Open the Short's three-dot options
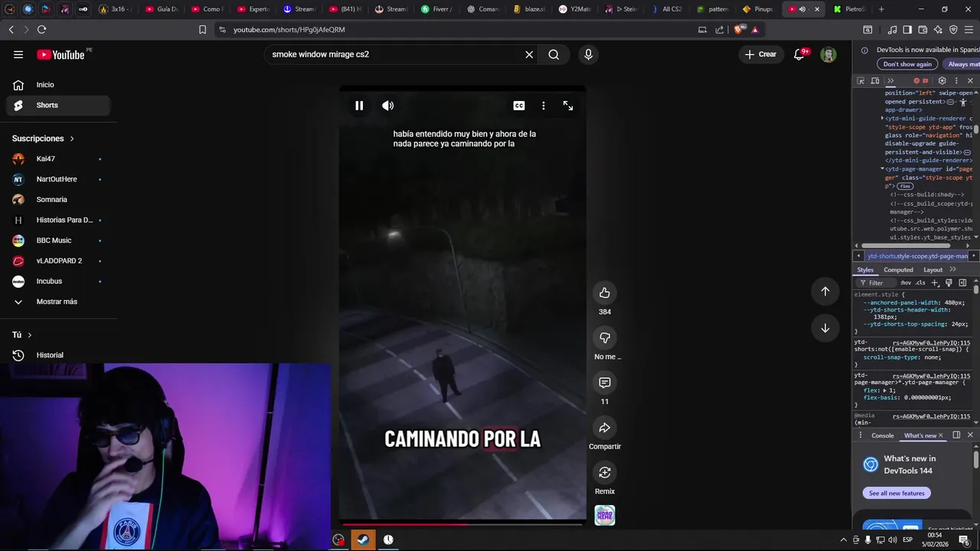980x551 pixels. pyautogui.click(x=544, y=106)
